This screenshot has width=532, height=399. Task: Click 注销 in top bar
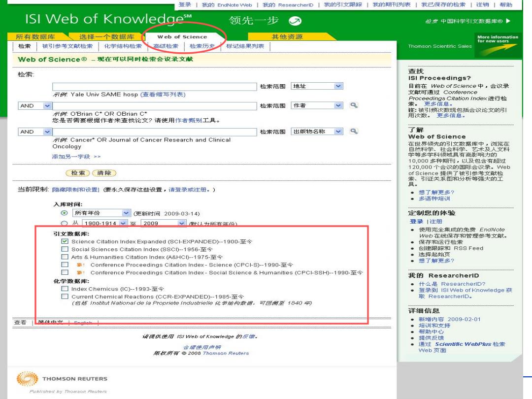click(x=482, y=5)
